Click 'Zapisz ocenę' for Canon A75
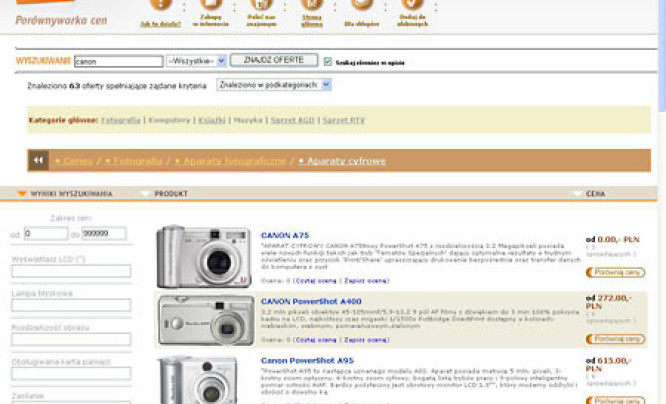The image size is (666, 404). (x=366, y=281)
